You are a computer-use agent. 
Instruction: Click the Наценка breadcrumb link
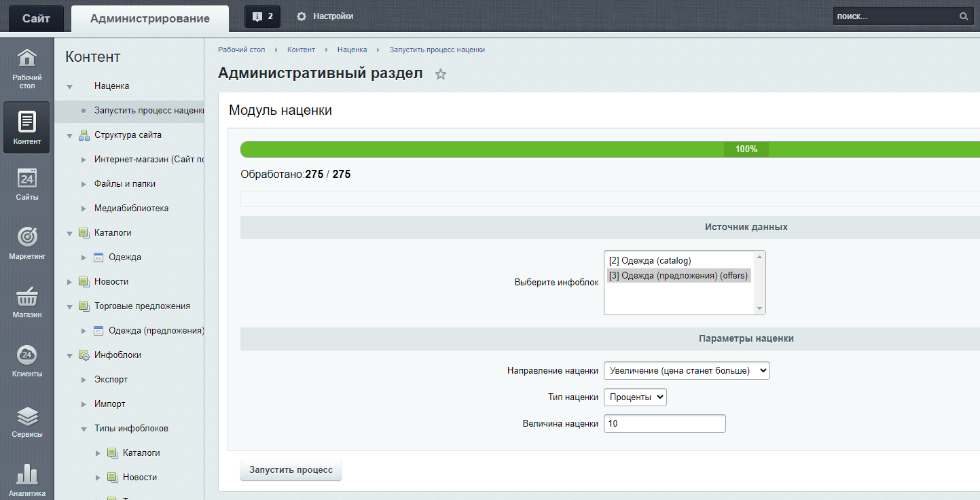(352, 50)
